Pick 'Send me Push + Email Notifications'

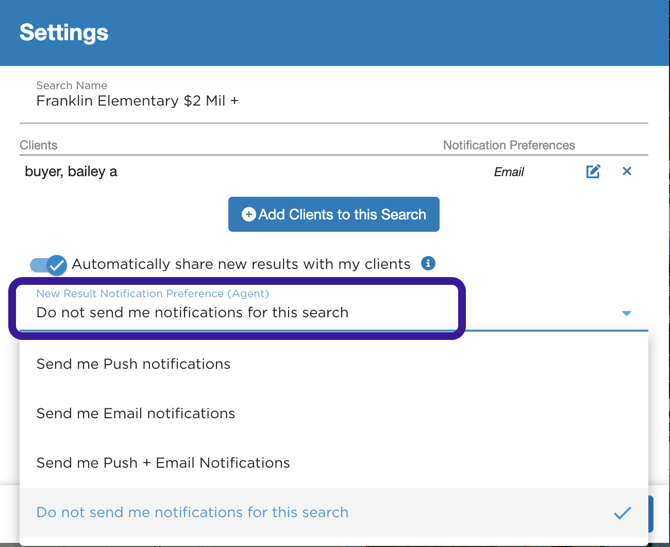(163, 463)
